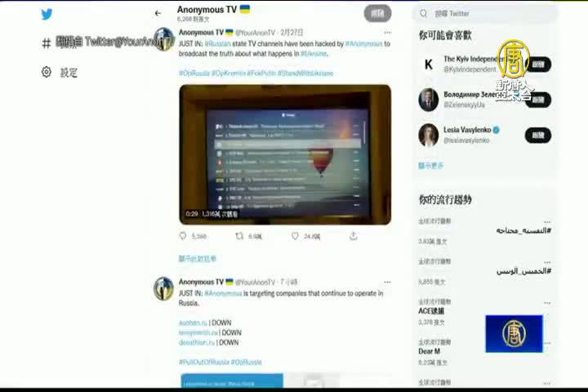This screenshot has height=392, width=588.
Task: Follow The Kyiv Independent account
Action: (x=537, y=65)
